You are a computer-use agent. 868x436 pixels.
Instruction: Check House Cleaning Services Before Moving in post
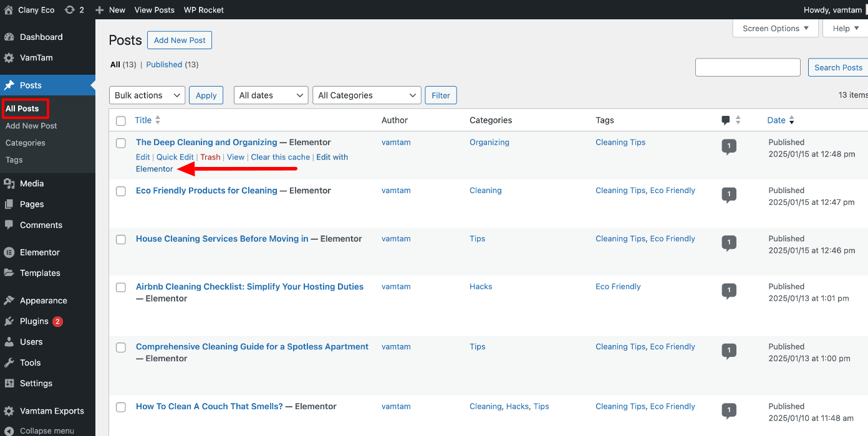(121, 239)
